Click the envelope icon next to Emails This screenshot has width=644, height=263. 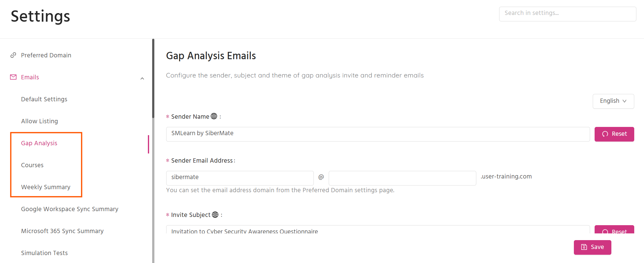pos(13,77)
